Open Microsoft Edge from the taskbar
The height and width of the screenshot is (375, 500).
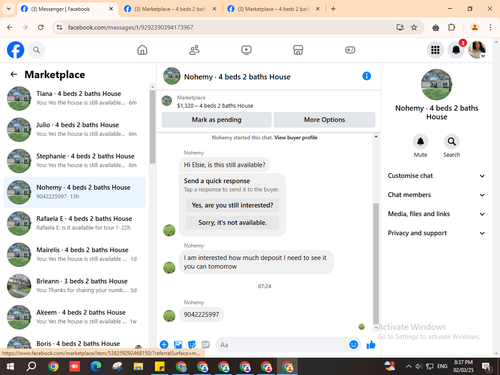[x=96, y=367]
